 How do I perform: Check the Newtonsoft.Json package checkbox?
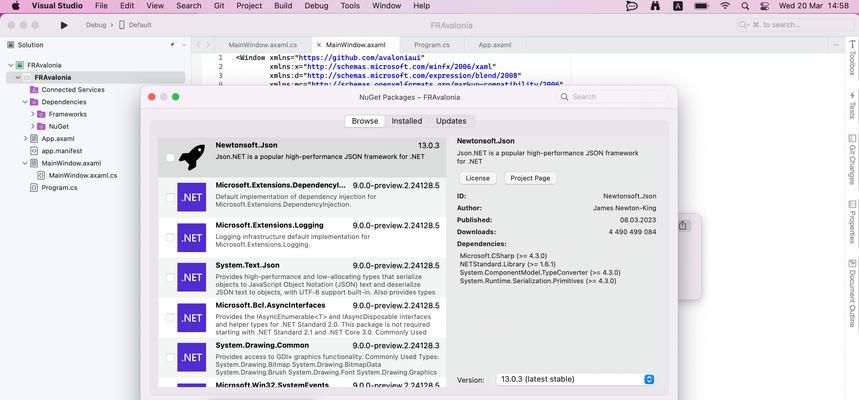point(170,157)
